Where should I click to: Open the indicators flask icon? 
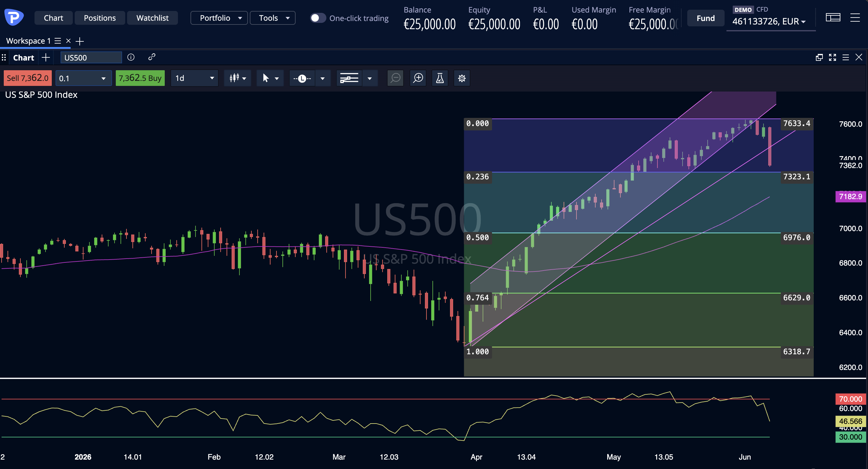coord(440,78)
